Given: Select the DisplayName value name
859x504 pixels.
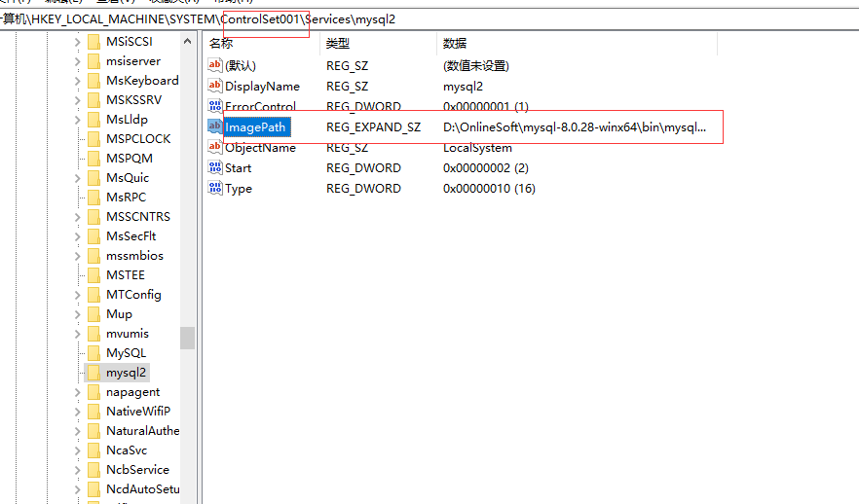Looking at the screenshot, I should (x=262, y=86).
